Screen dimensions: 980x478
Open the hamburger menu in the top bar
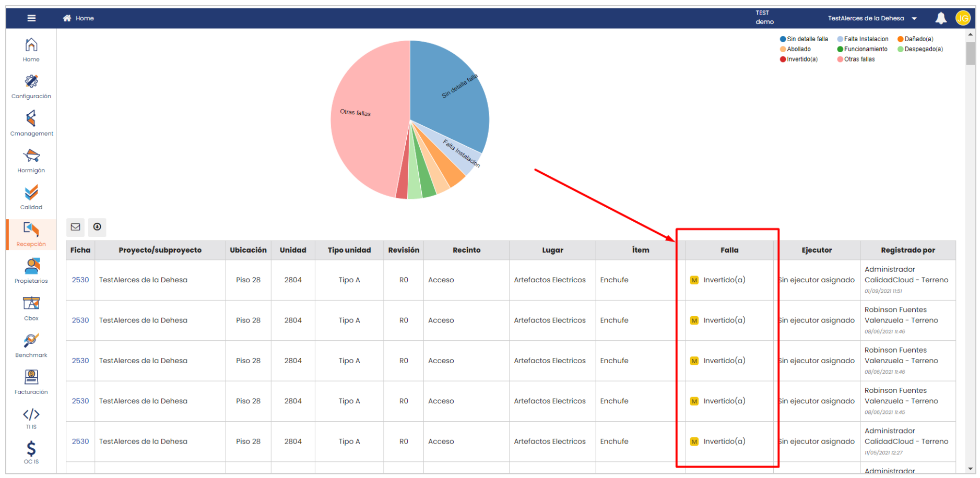point(31,18)
